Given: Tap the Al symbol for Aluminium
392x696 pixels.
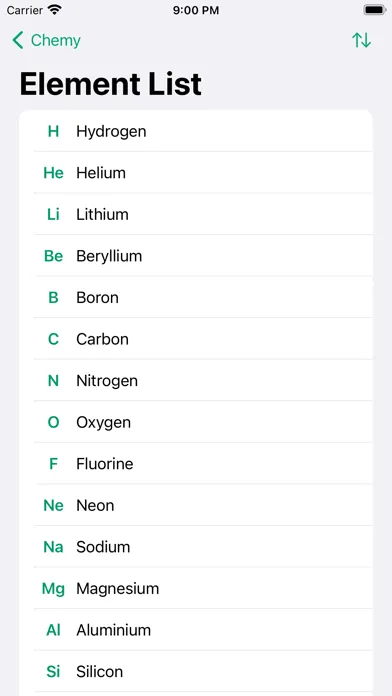Looking at the screenshot, I should coord(53,630).
